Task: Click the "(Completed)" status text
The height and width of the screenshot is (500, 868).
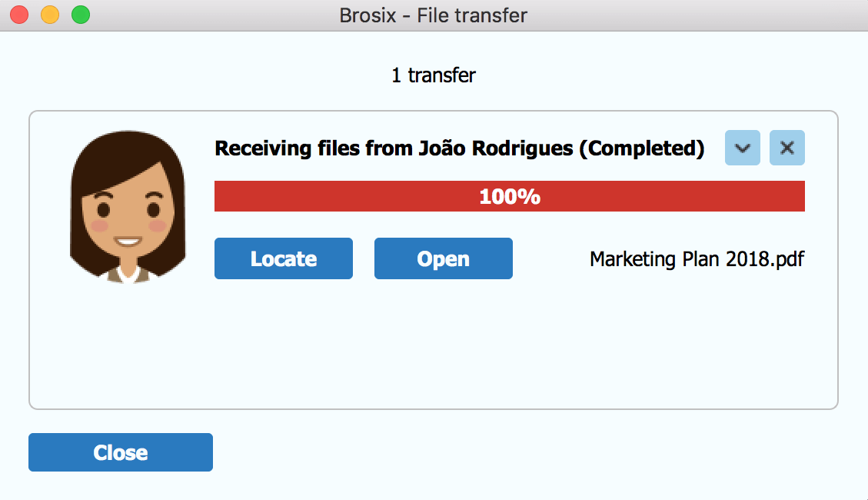Action: [642, 148]
